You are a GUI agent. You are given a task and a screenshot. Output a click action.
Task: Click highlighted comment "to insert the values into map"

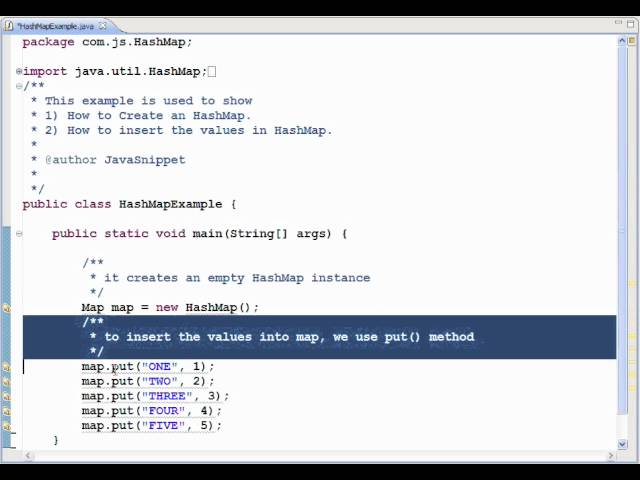click(211, 337)
